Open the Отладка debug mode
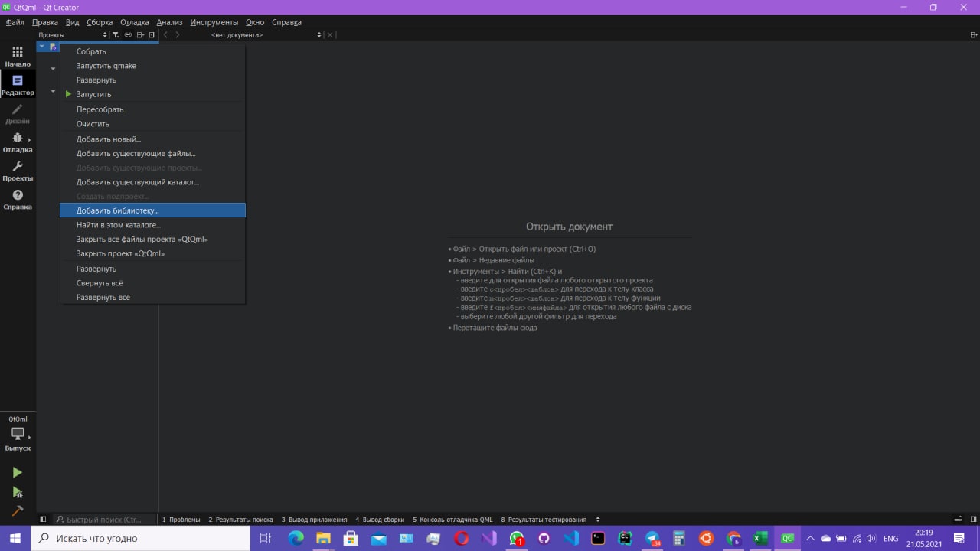 [18, 142]
